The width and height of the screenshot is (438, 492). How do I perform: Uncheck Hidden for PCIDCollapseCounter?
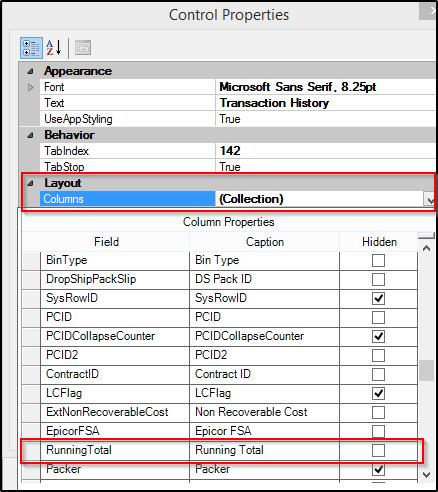point(378,336)
